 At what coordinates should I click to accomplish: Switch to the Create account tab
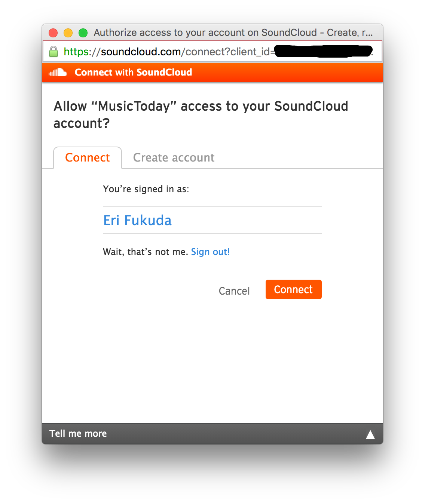click(174, 157)
